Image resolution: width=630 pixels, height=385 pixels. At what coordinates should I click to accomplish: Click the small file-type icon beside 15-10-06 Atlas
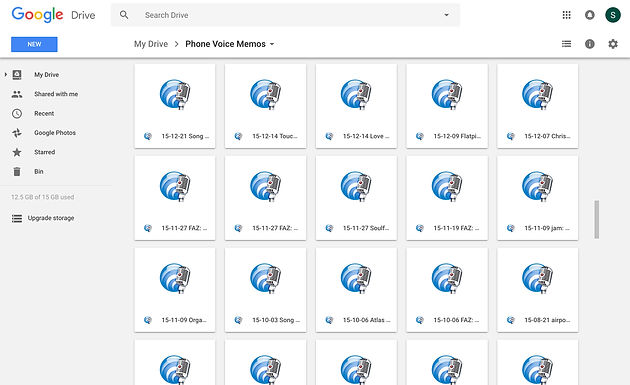coord(329,320)
